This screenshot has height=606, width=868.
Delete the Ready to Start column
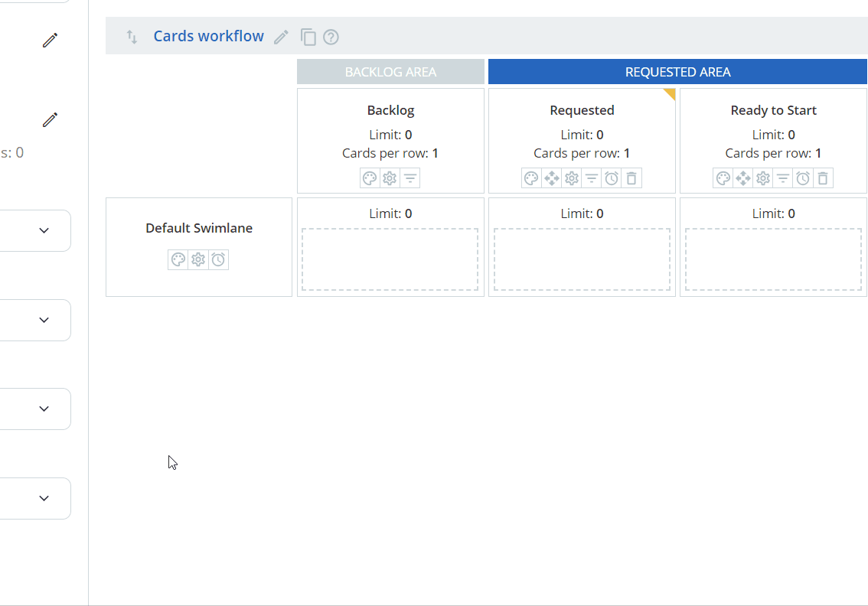pyautogui.click(x=822, y=178)
